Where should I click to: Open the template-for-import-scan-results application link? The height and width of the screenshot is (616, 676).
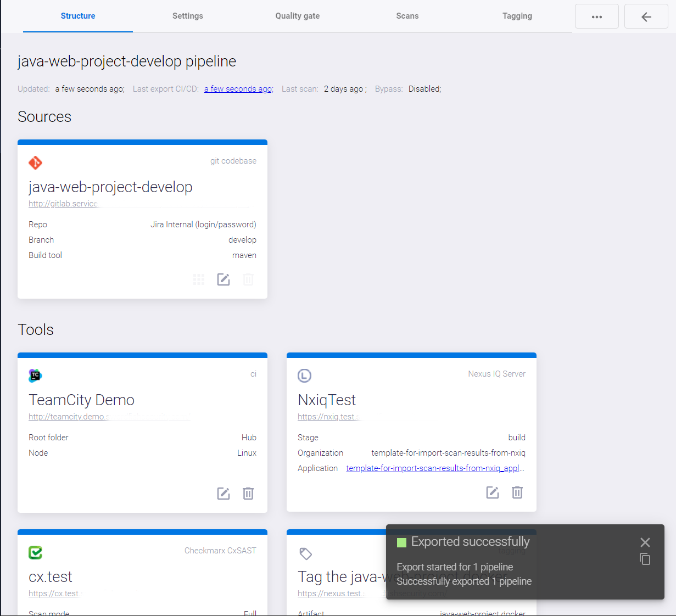[435, 468]
